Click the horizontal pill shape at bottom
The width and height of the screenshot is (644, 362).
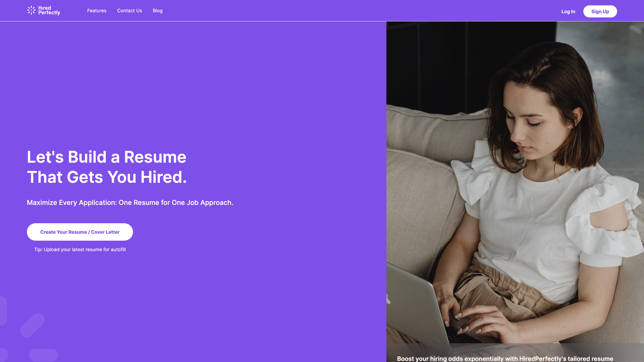click(44, 355)
